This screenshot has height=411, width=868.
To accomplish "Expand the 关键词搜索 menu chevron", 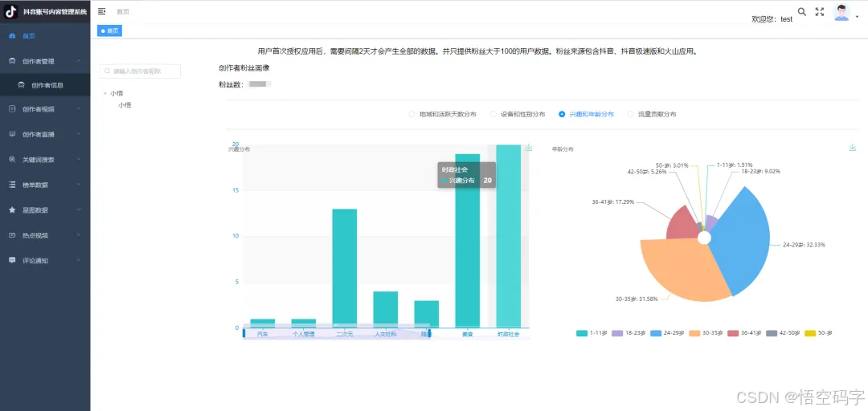I will tap(79, 159).
